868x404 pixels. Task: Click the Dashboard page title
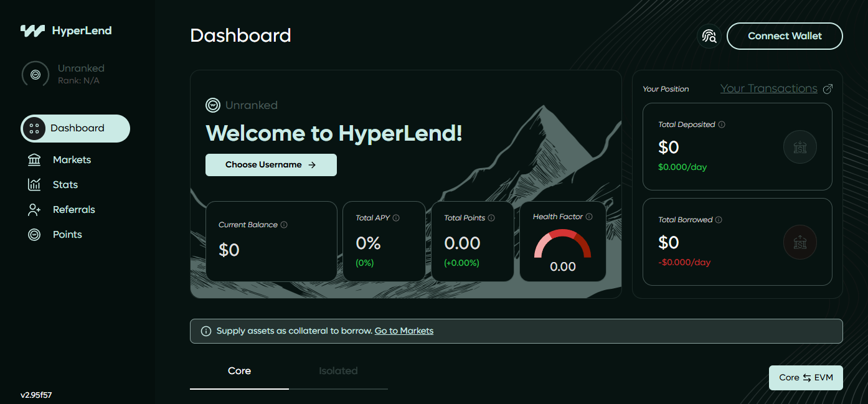pos(240,35)
